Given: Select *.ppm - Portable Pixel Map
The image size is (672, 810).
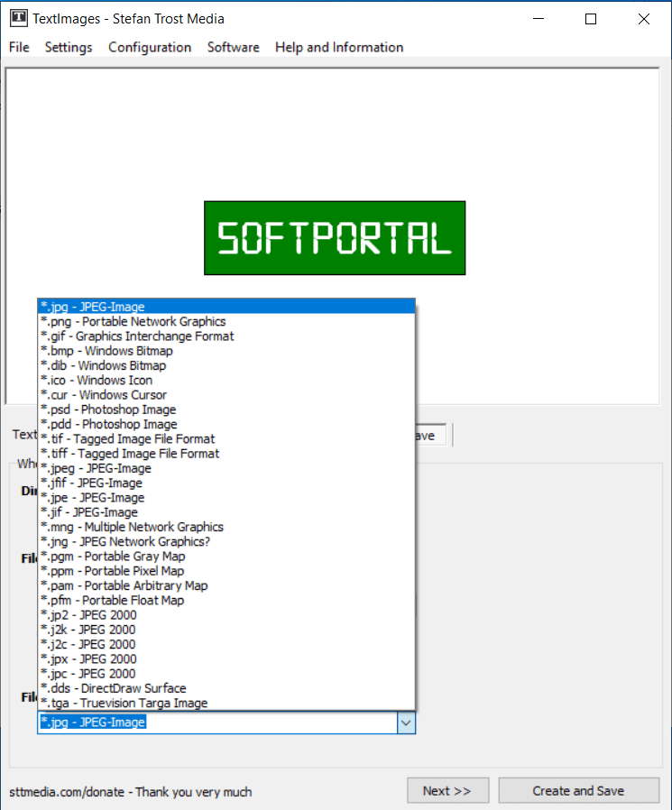Looking at the screenshot, I should click(226, 571).
